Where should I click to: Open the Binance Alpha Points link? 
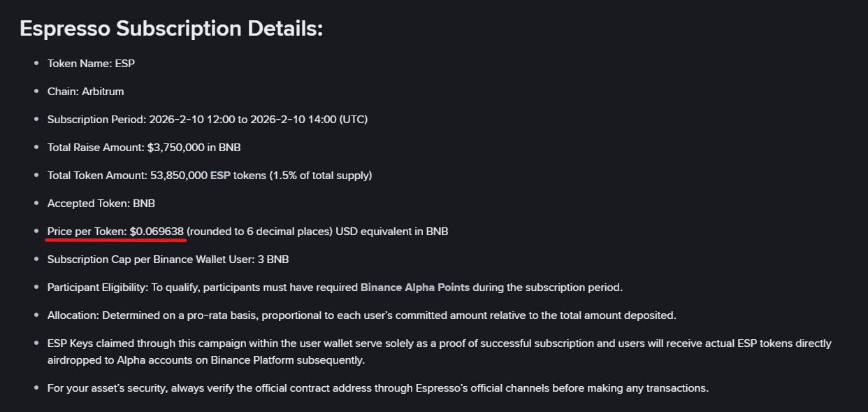[415, 287]
